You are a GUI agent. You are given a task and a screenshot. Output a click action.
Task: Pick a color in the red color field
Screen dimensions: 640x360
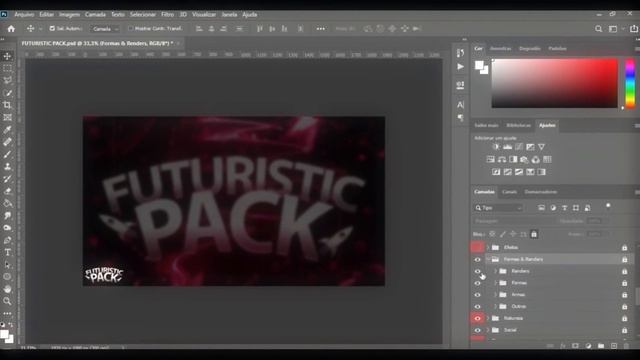pos(555,83)
